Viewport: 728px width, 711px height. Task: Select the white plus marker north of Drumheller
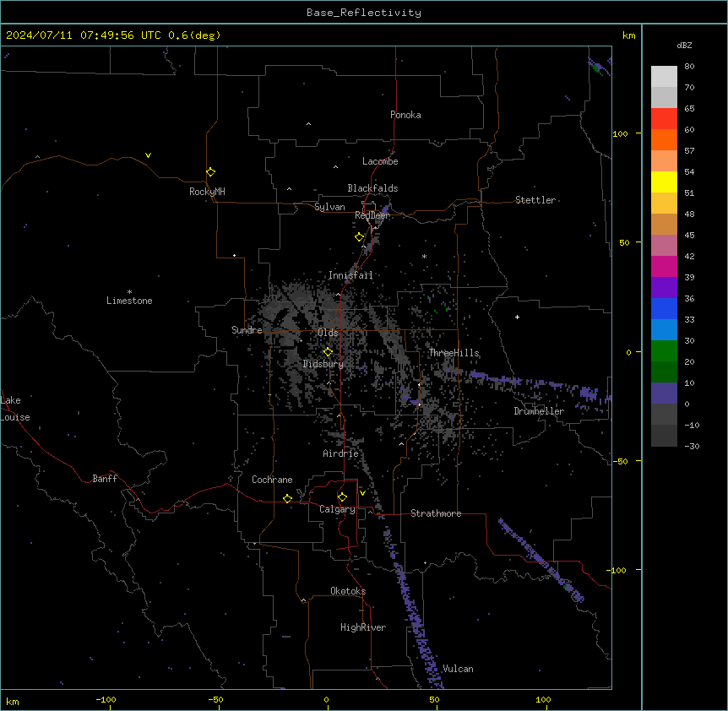pos(517,317)
